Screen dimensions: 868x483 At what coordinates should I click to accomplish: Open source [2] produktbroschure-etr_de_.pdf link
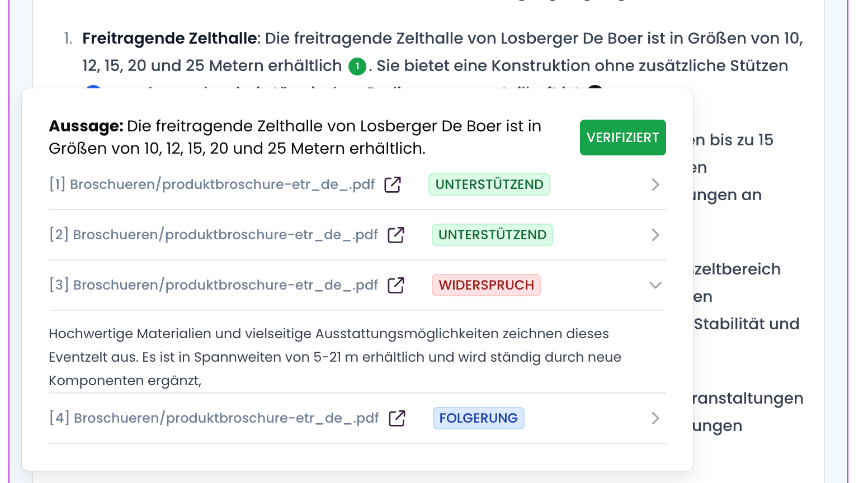214,235
